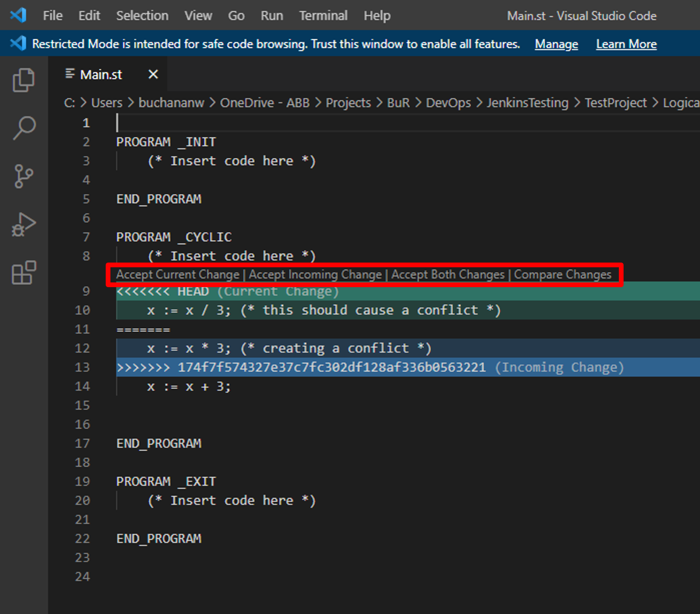Click Learn More in Restricted Mode banner
This screenshot has width=700, height=614.
pos(626,44)
